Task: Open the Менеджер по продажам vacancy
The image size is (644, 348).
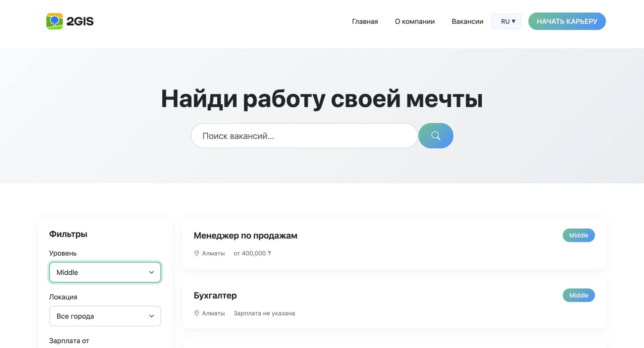Action: coord(246,236)
